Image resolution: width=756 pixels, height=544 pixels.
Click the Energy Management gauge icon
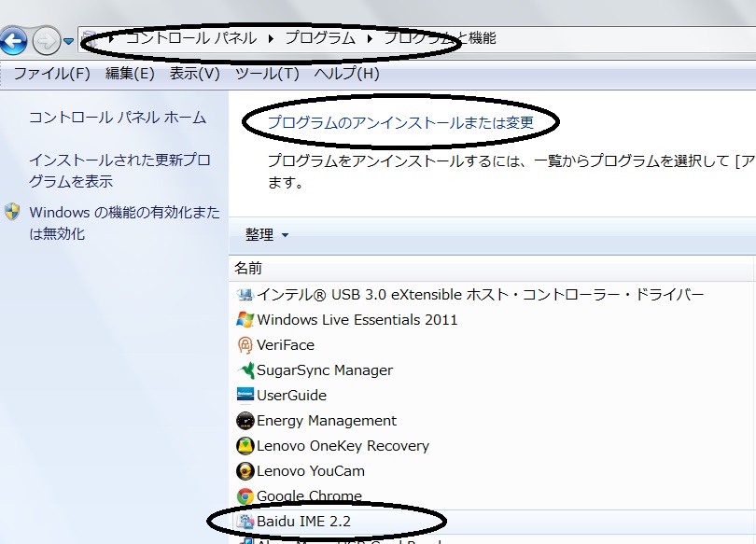coord(245,421)
